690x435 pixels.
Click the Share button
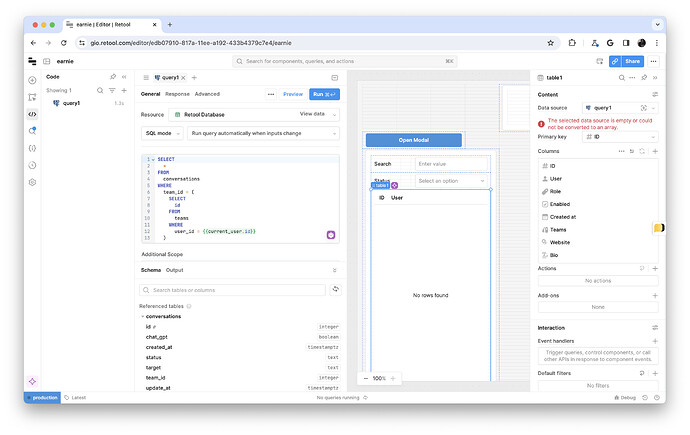(x=632, y=61)
